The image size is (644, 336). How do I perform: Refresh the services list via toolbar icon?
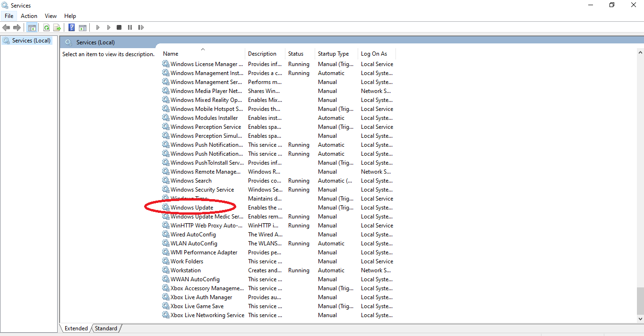tap(46, 28)
